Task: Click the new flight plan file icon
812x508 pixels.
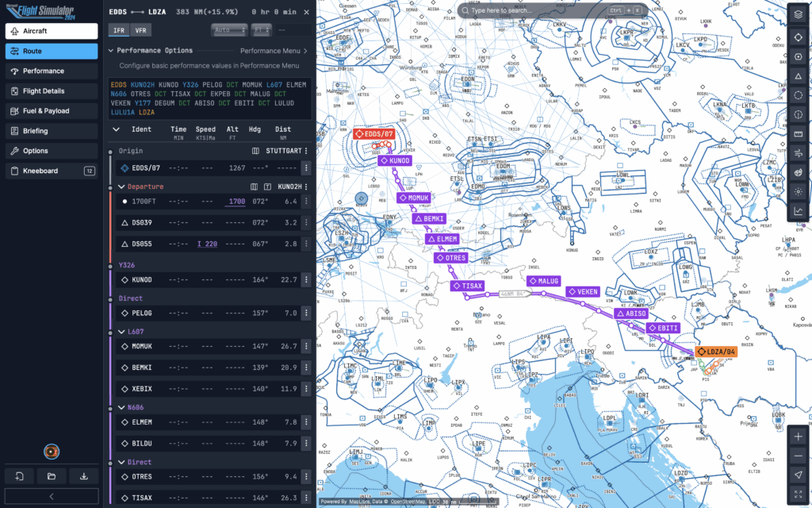Action: tap(19, 476)
